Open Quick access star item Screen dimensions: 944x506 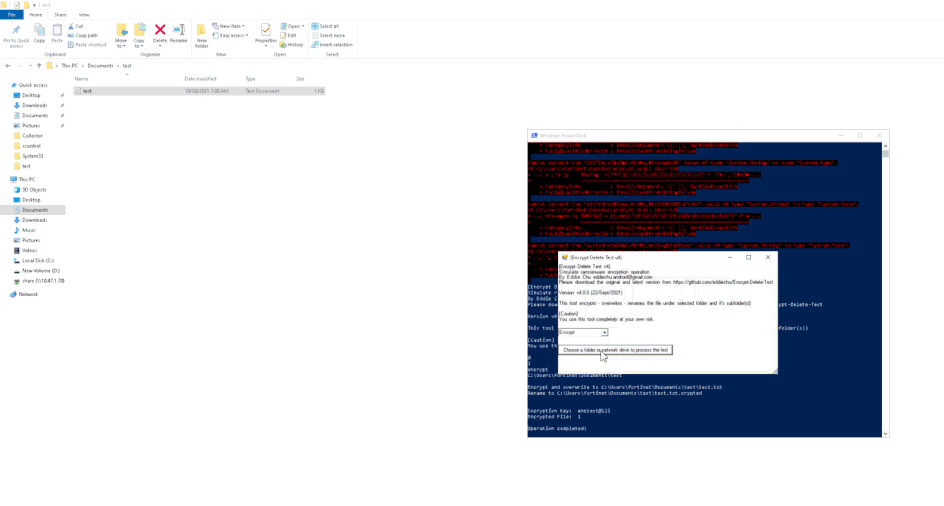click(30, 85)
